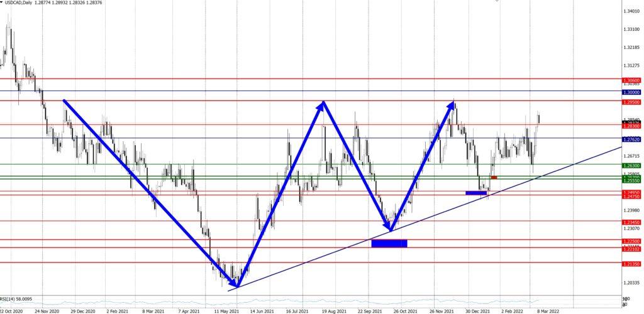Select the large blue rectangle near 1.2250
644x314 pixels.
(389, 243)
